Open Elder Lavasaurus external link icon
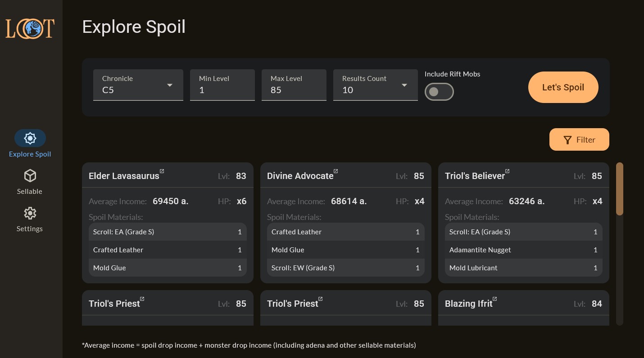644x358 pixels. (x=162, y=171)
